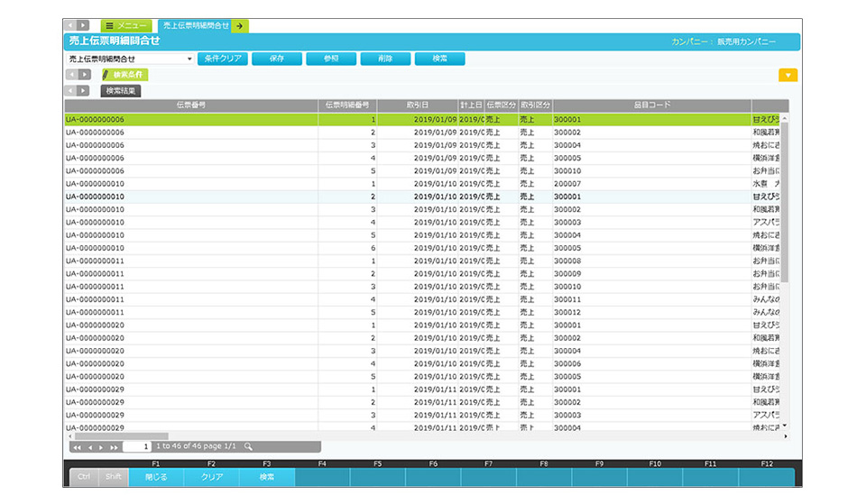Expand the yellow down-arrow panel toggle
857x504 pixels.
pyautogui.click(x=788, y=76)
